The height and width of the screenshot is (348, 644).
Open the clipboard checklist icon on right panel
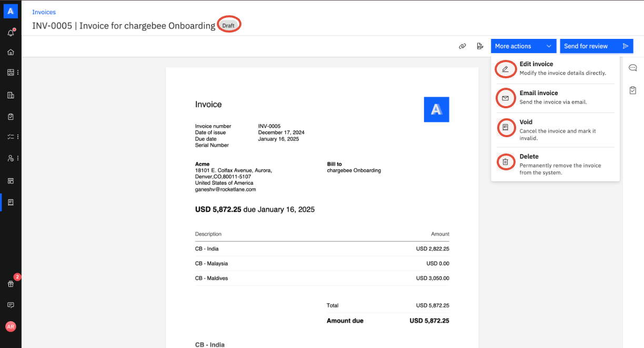pyautogui.click(x=633, y=90)
